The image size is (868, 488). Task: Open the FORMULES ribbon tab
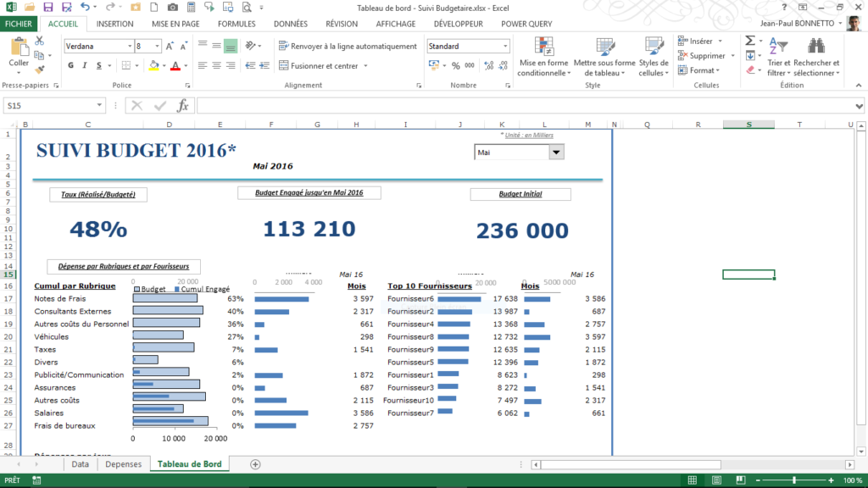[x=236, y=25]
